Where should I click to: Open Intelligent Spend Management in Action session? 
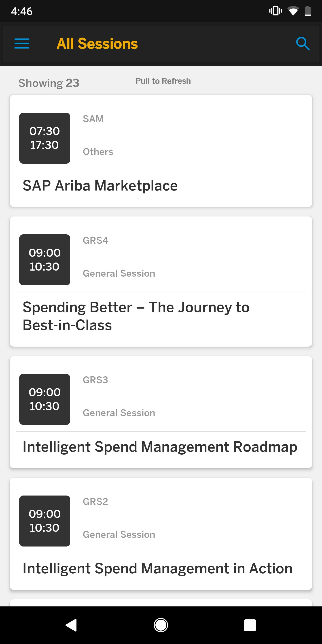click(161, 534)
